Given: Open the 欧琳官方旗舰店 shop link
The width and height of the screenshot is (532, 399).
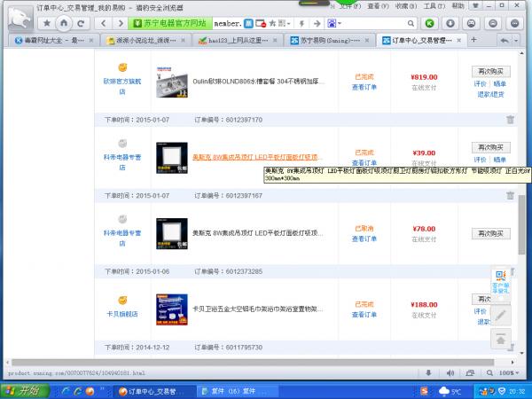Looking at the screenshot, I should tap(122, 86).
